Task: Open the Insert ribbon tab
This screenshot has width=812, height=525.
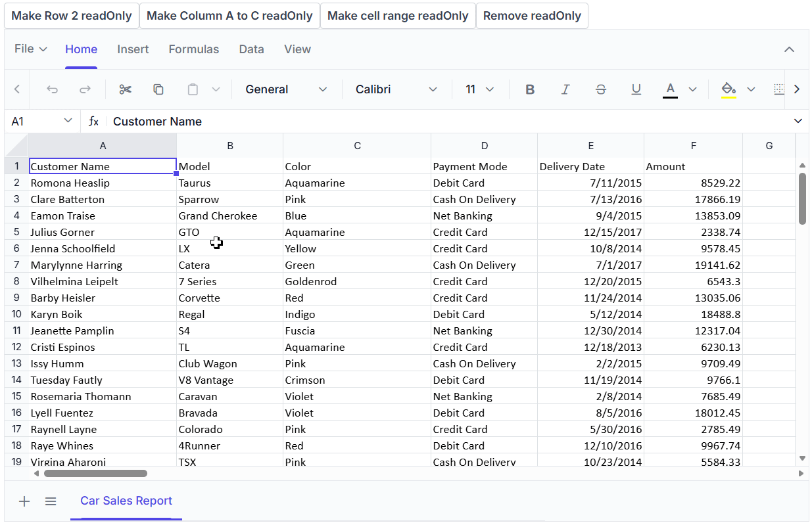Action: click(133, 49)
